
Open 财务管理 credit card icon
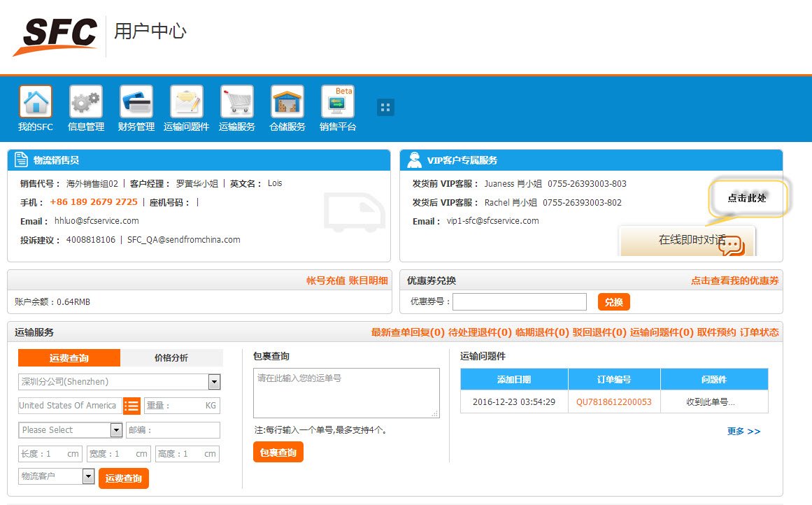tap(136, 102)
